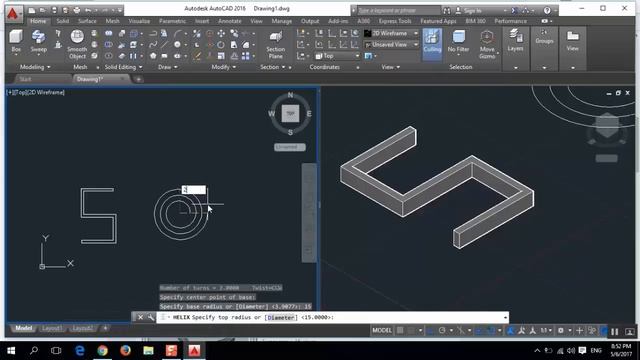Open the Groups panel button
Screen dimensions: 640x360
coord(544,37)
